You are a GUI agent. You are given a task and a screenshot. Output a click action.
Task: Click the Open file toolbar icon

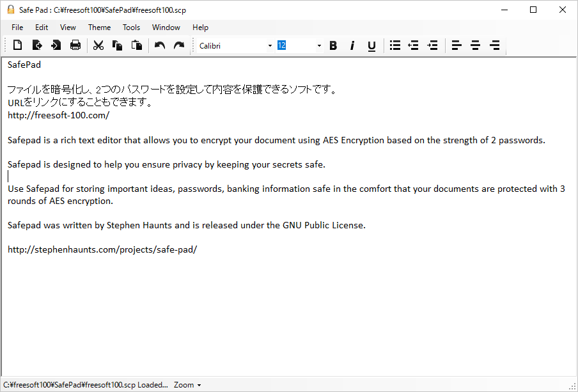[x=37, y=45]
